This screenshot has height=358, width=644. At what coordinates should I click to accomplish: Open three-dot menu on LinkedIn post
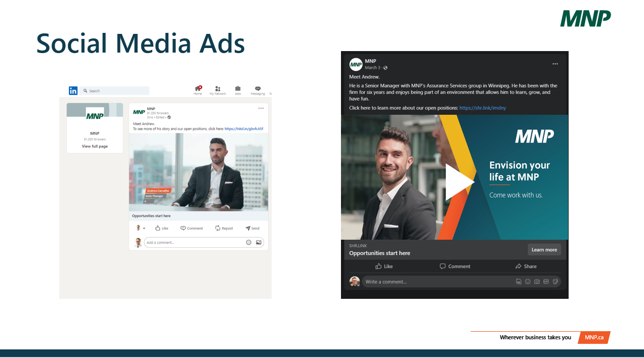[261, 108]
